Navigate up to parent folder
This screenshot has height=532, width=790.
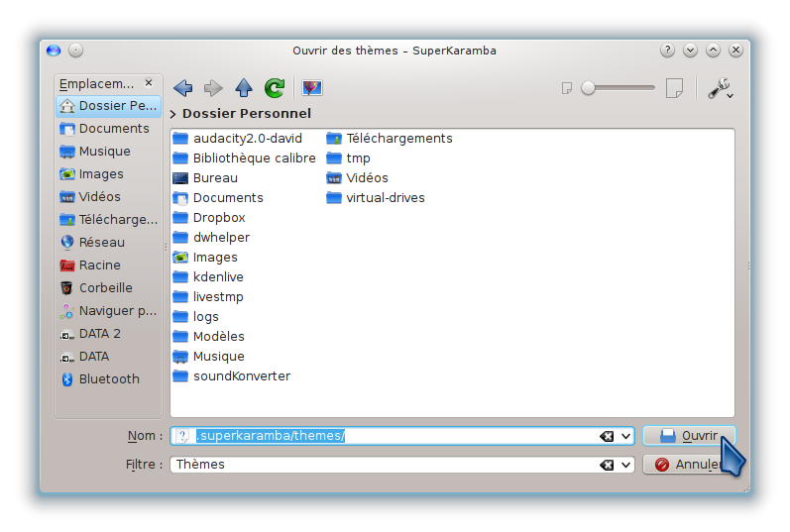pos(244,87)
